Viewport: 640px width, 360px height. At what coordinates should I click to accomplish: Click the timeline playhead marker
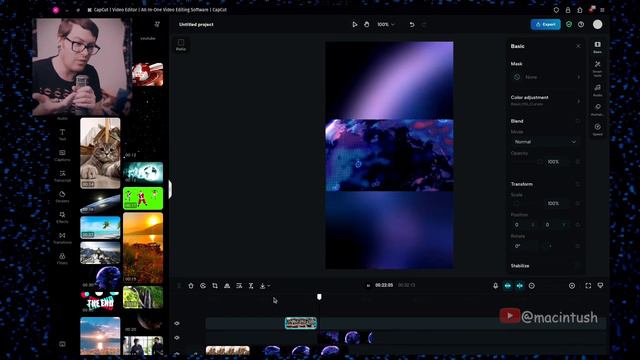point(319,297)
